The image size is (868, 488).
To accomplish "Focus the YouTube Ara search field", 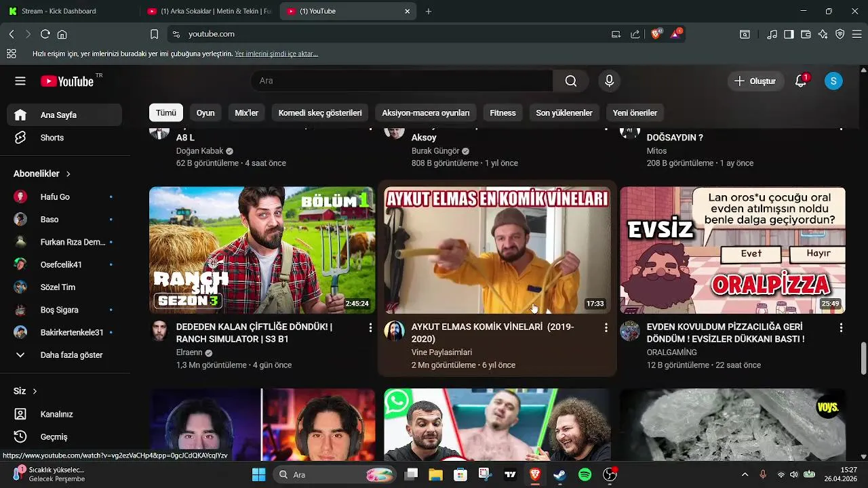I will [402, 81].
